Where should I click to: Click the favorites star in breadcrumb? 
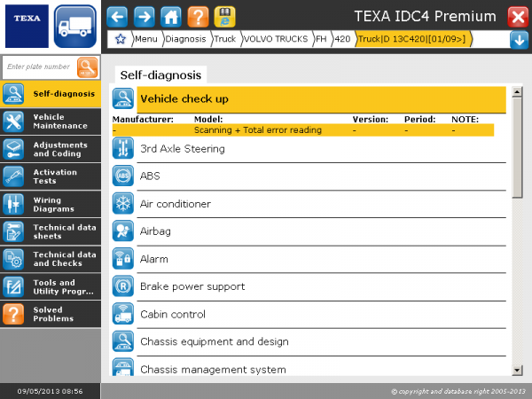[120, 39]
